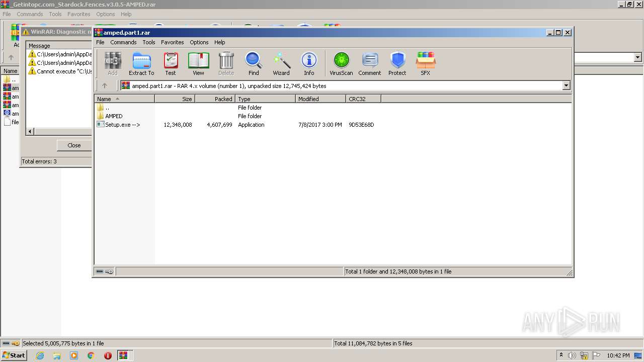Viewport: 644px width, 362px height.
Task: Open Chrome from taskbar
Action: pyautogui.click(x=91, y=355)
